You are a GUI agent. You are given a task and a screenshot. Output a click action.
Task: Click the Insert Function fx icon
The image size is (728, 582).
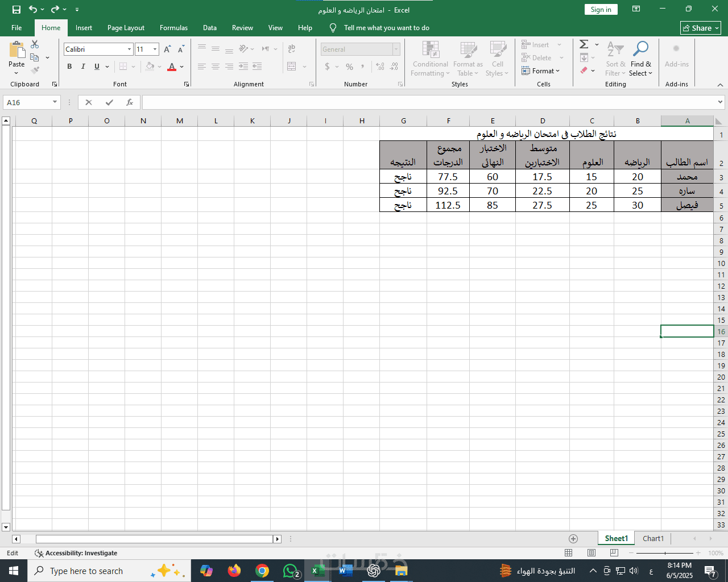coord(130,102)
